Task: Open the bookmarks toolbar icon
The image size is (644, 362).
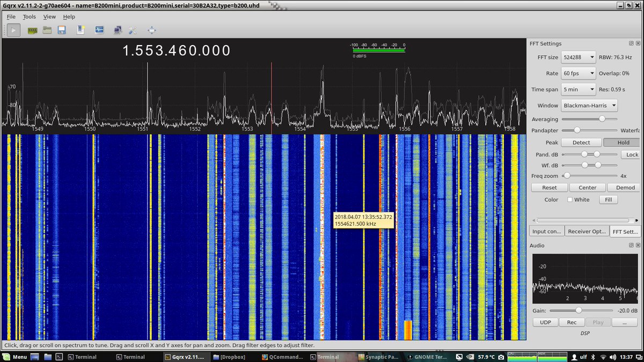Action: point(80,30)
